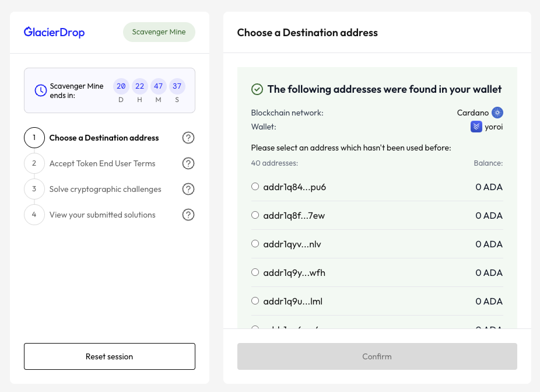540x392 pixels.
Task: Click the clock icon beside the countdown
Action: pos(40,90)
